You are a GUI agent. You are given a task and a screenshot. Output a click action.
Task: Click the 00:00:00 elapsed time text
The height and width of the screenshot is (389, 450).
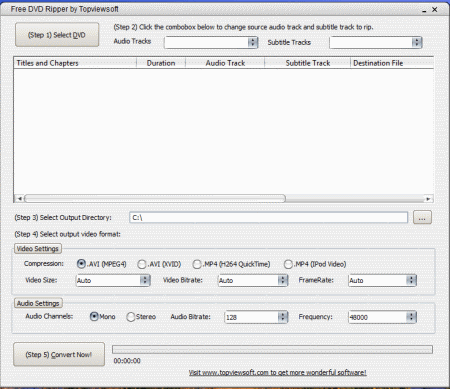[x=127, y=361]
